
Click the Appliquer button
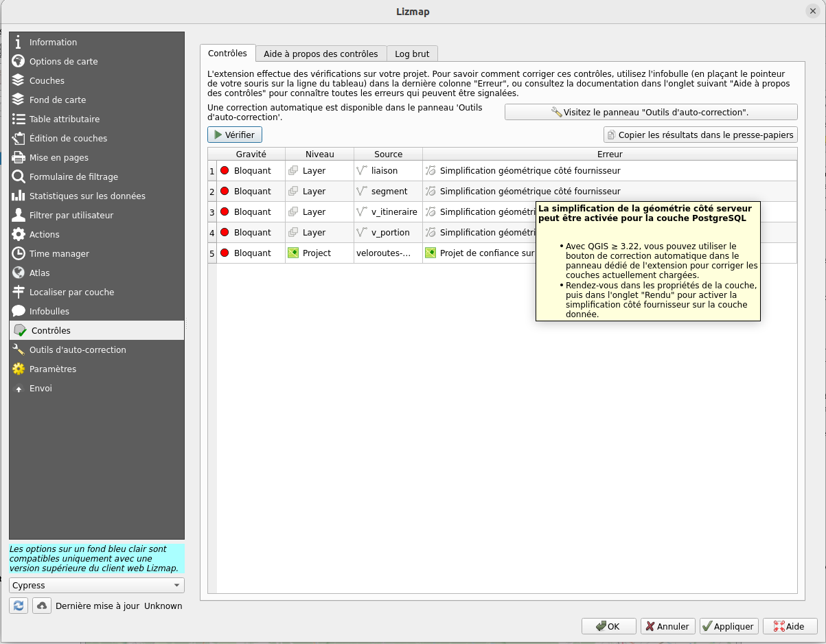(x=729, y=626)
